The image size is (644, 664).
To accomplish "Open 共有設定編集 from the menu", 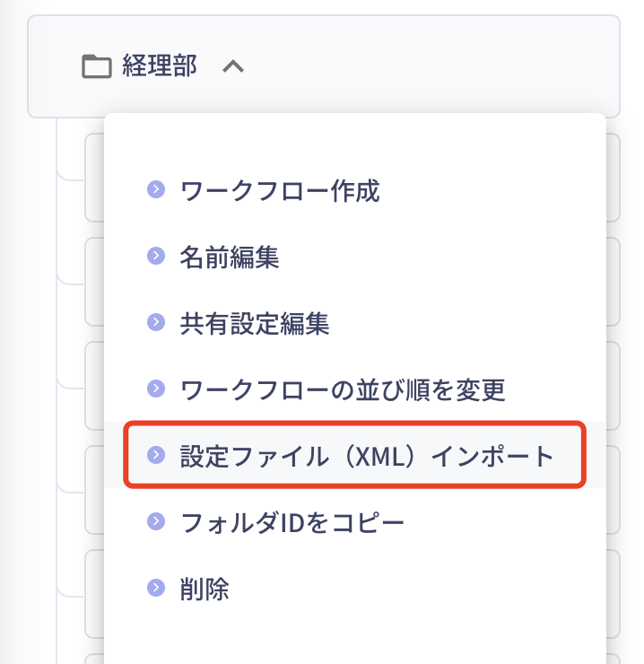I will pyautogui.click(x=255, y=323).
